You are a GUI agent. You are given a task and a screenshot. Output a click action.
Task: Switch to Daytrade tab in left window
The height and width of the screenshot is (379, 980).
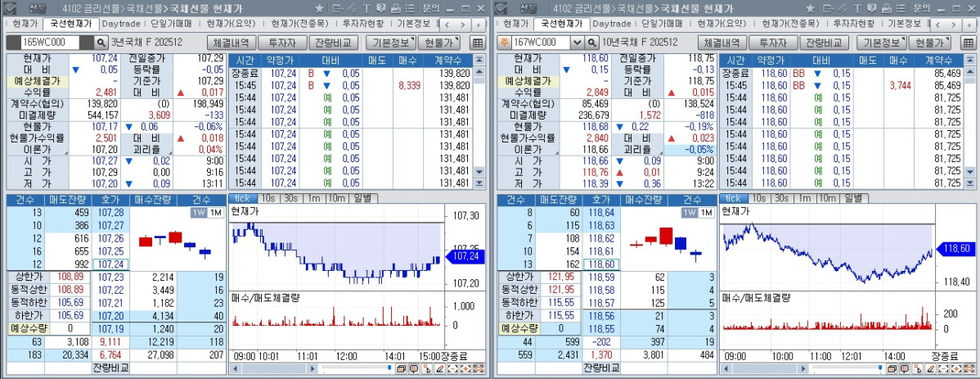(120, 24)
